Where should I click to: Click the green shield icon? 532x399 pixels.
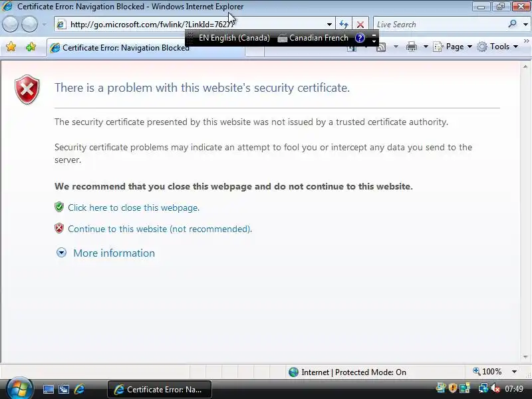coord(59,207)
